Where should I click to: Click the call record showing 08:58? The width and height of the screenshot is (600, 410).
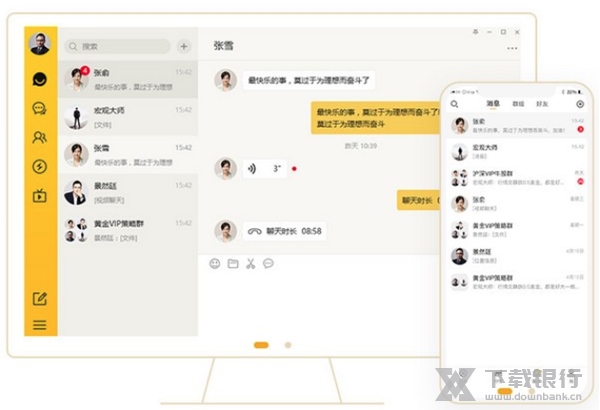285,231
